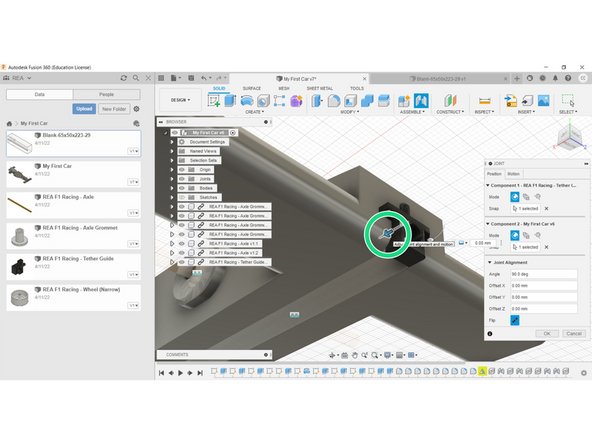
Task: Collapse the Component 1 section
Action: 488,185
